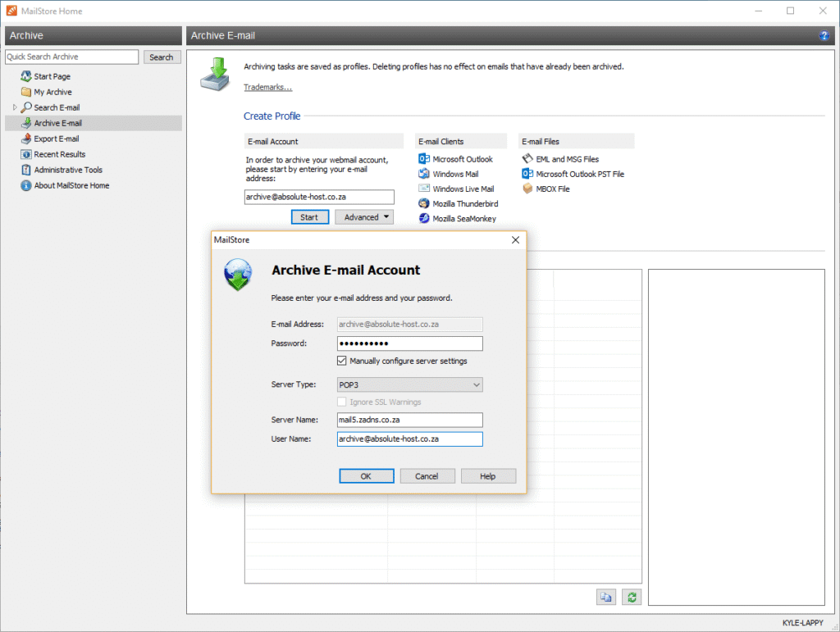840x632 pixels.
Task: Click the Mozilla SeaMonkey icon
Action: tap(424, 218)
